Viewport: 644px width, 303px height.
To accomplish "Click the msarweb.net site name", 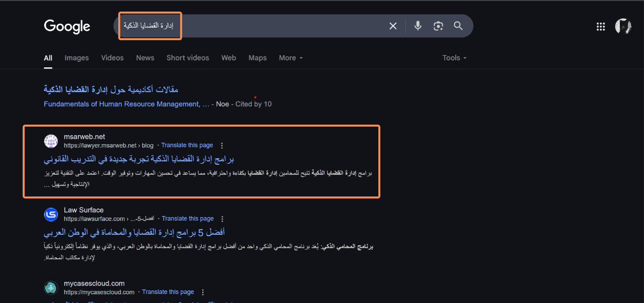I will point(85,137).
